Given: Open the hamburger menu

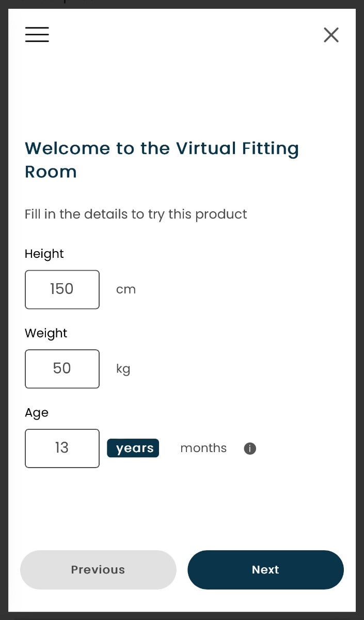Looking at the screenshot, I should [37, 35].
